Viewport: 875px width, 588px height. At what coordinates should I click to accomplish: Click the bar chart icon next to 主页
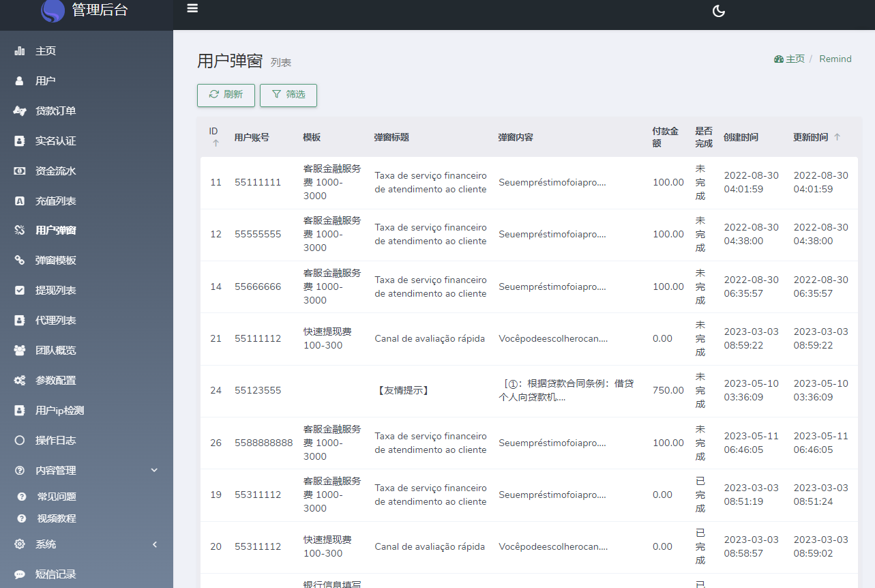[20, 50]
